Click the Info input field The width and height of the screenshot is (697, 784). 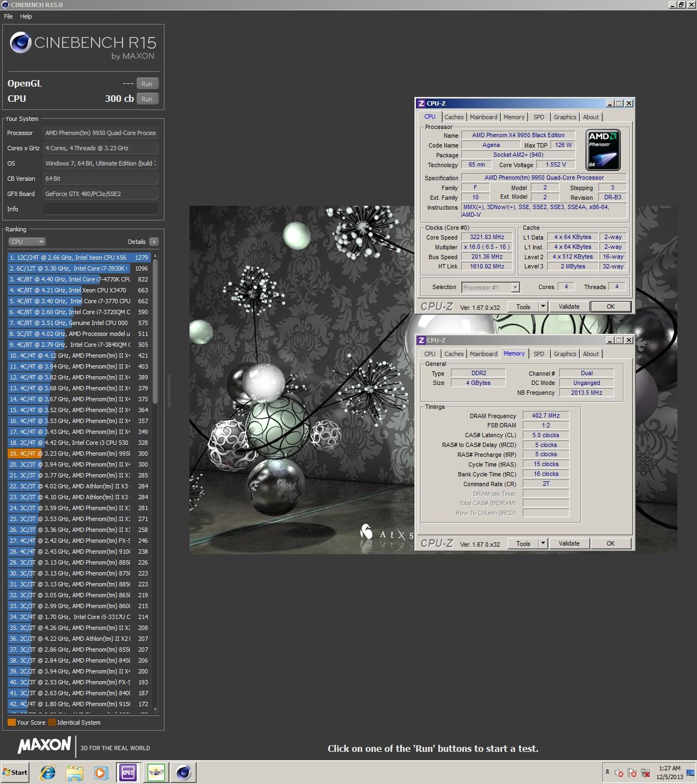(x=101, y=209)
